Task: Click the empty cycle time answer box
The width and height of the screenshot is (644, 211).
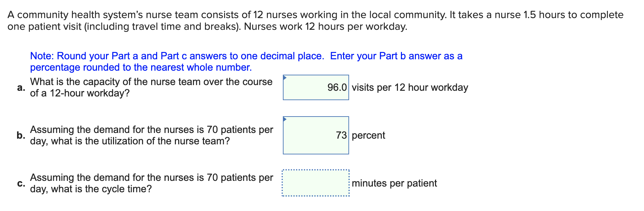Action: click(x=315, y=183)
